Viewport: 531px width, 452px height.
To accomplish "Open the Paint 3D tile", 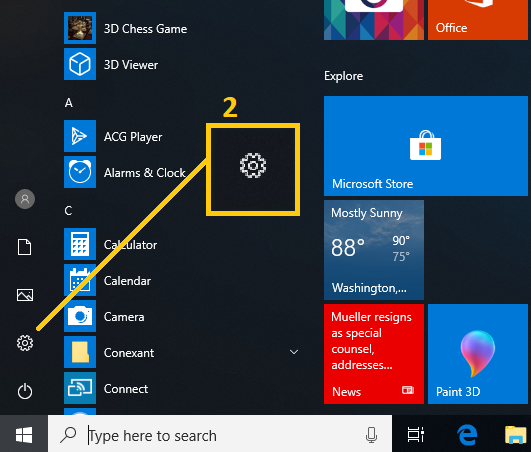I will 478,354.
